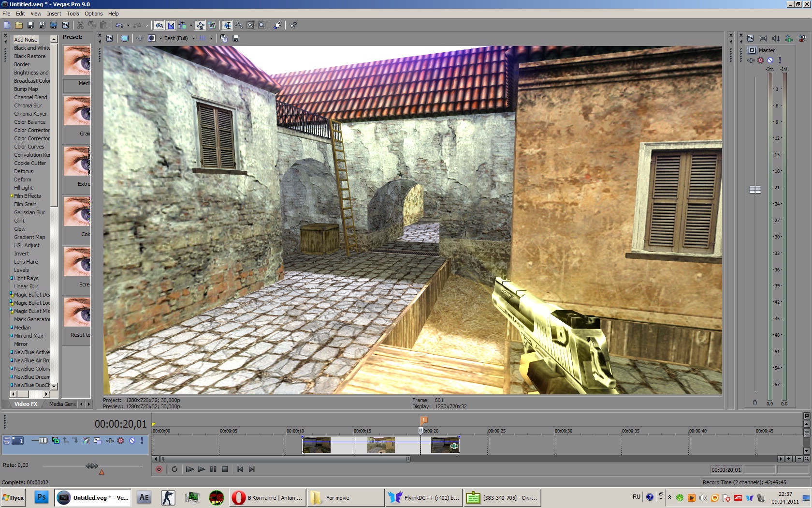Open Video Output FX in preview toolbar

click(x=140, y=38)
